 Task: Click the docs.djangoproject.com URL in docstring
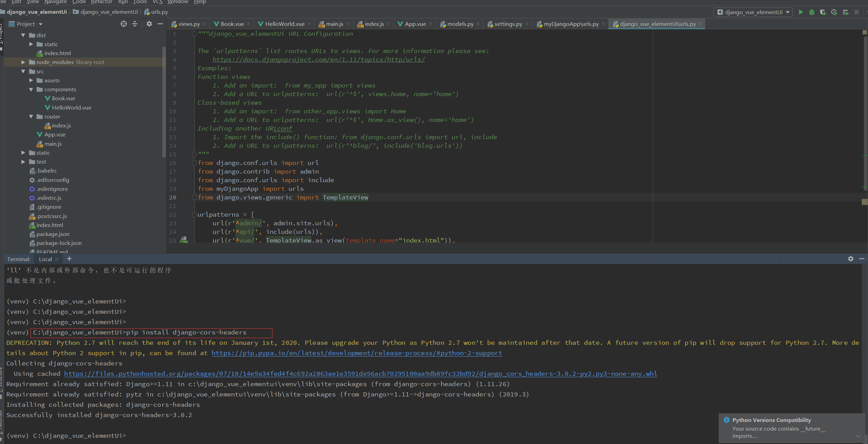318,60
